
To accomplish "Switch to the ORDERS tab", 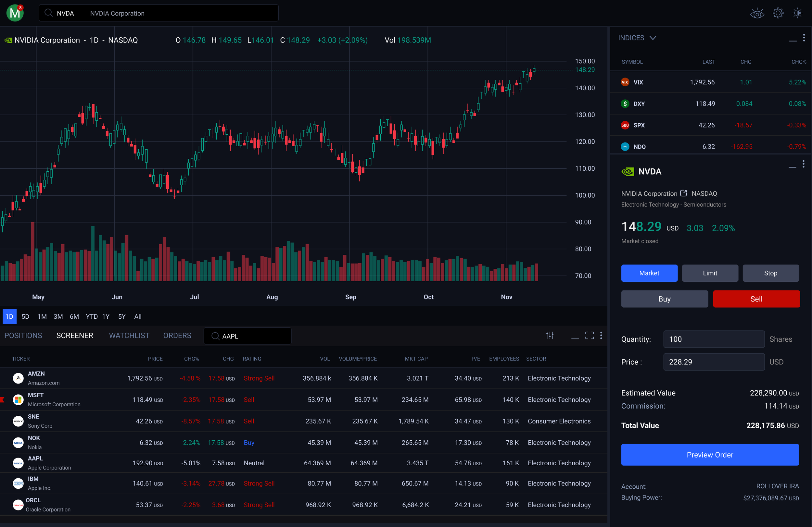I will tap(177, 336).
